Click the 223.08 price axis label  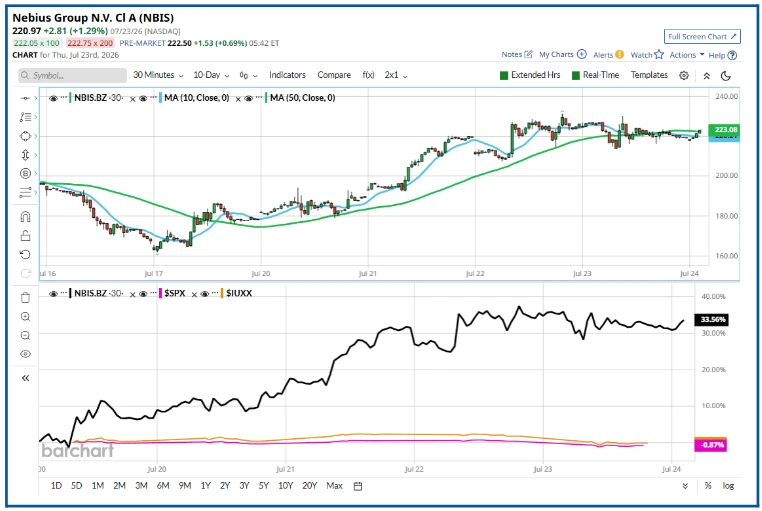pyautogui.click(x=724, y=130)
